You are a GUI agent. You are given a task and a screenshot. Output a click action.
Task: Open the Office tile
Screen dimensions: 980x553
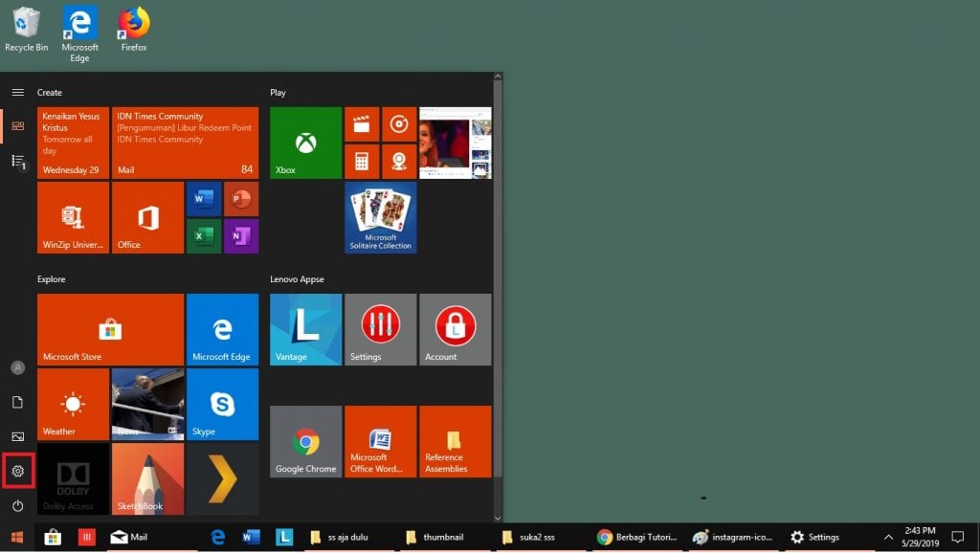pos(147,217)
